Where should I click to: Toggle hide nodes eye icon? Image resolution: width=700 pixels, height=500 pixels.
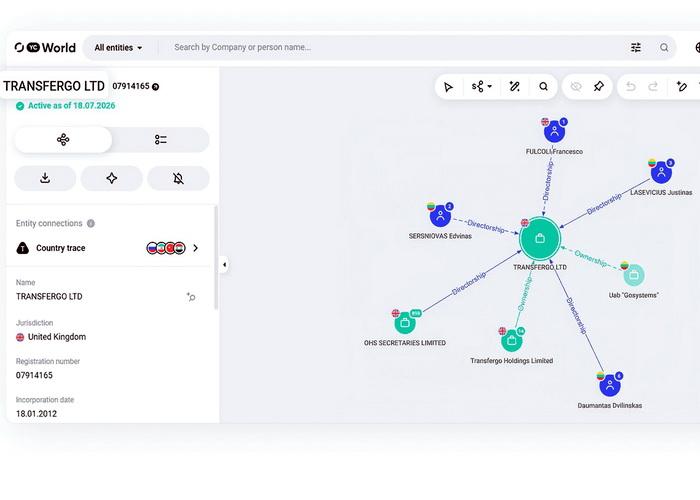pos(576,86)
